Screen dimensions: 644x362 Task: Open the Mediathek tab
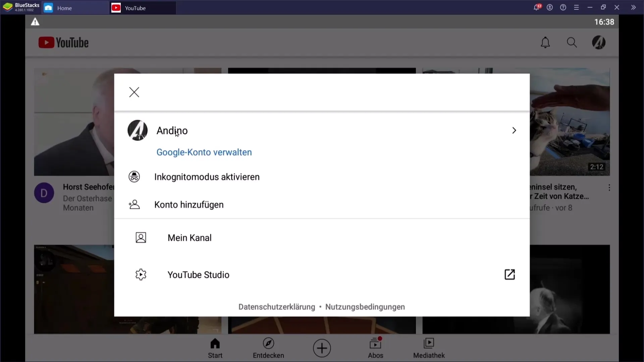[x=429, y=348]
